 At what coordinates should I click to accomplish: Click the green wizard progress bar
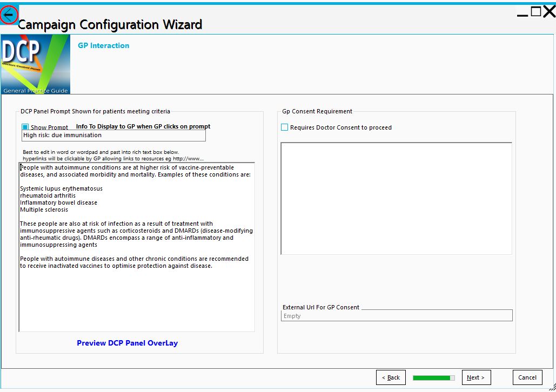[x=433, y=377]
